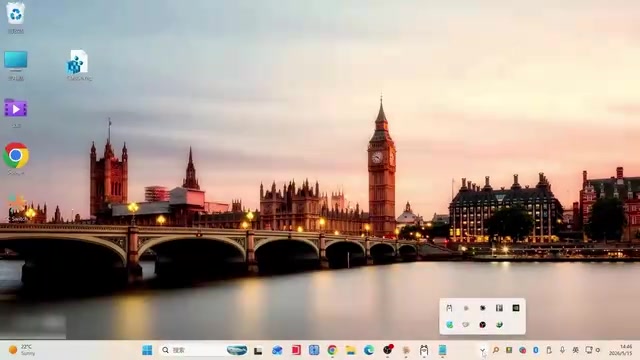
Task: Click the gray dot icon in tray overflow
Action: [466, 308]
